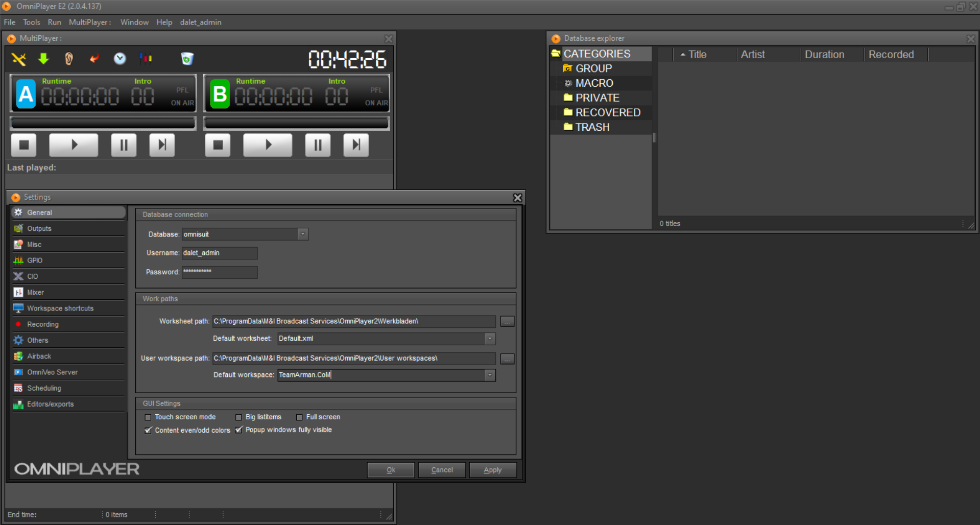Browse for Worksheet path folder
Image resolution: width=980 pixels, height=525 pixels.
pos(507,321)
